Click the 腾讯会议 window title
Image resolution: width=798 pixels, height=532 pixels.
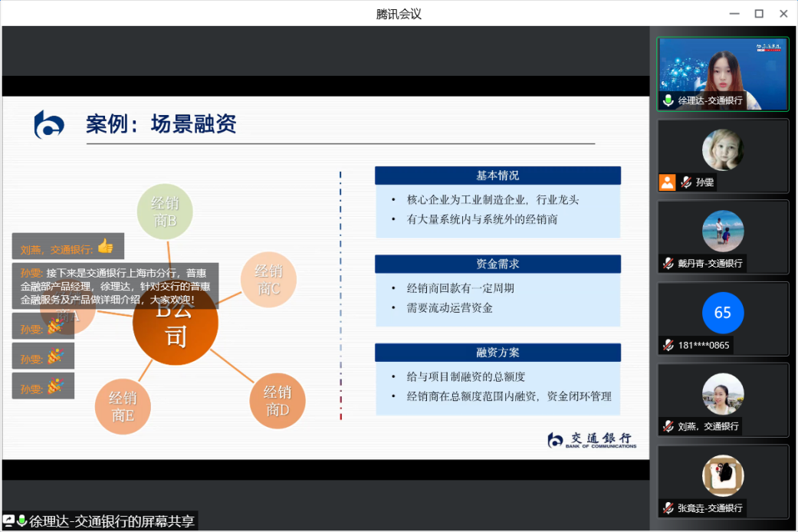(399, 14)
